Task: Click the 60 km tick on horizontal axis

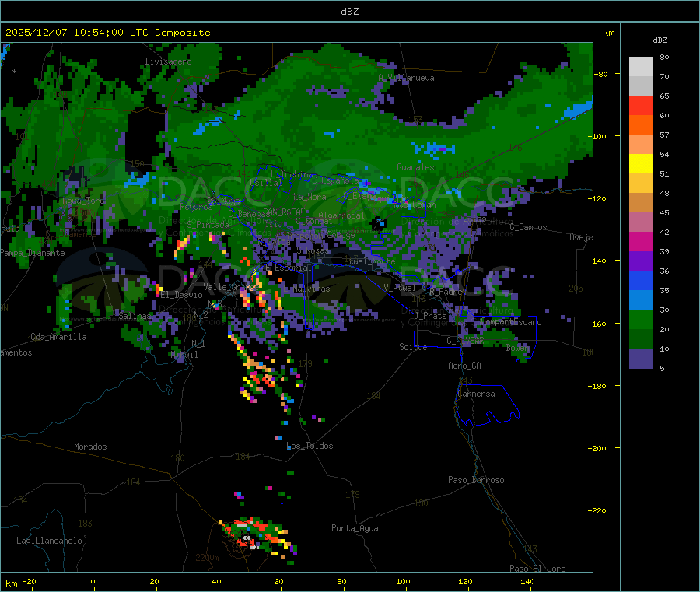Action: 278,581
